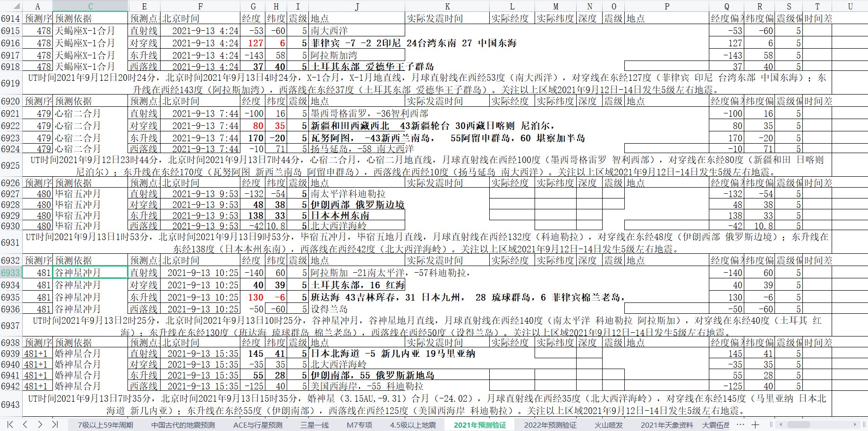Click red longitude 130 in row 6935
Image resolution: width=868 pixels, height=431 pixels.
click(x=252, y=297)
